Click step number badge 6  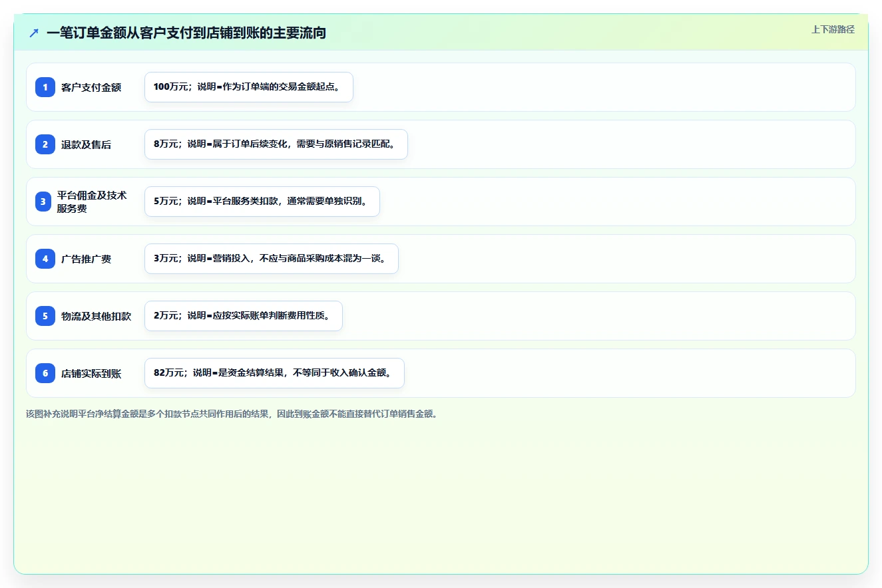click(x=45, y=373)
